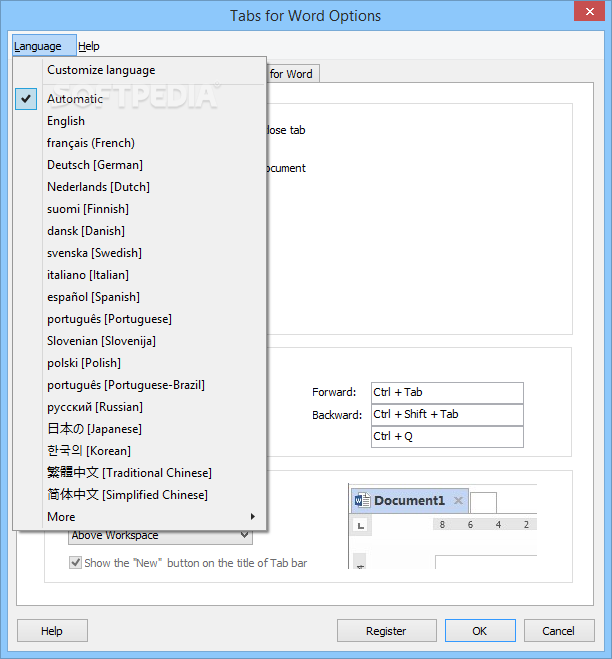
Task: Click the Ctrl + Q shortcut field
Action: pyautogui.click(x=447, y=436)
